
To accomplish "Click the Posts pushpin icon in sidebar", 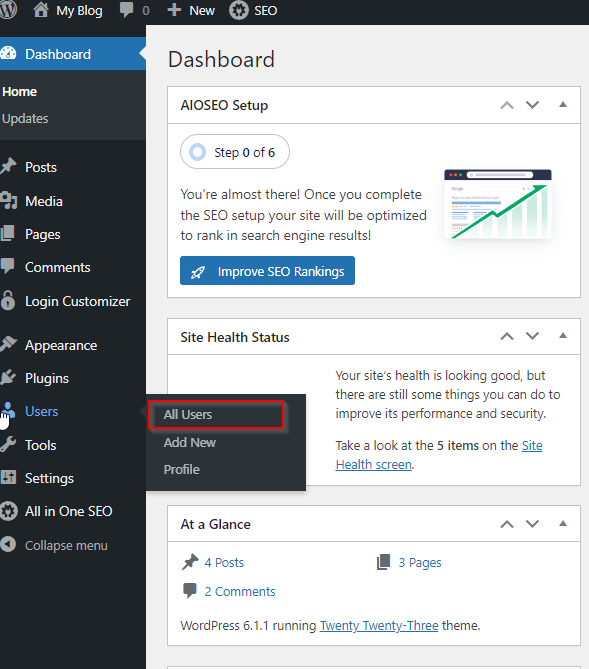I will (x=8, y=166).
